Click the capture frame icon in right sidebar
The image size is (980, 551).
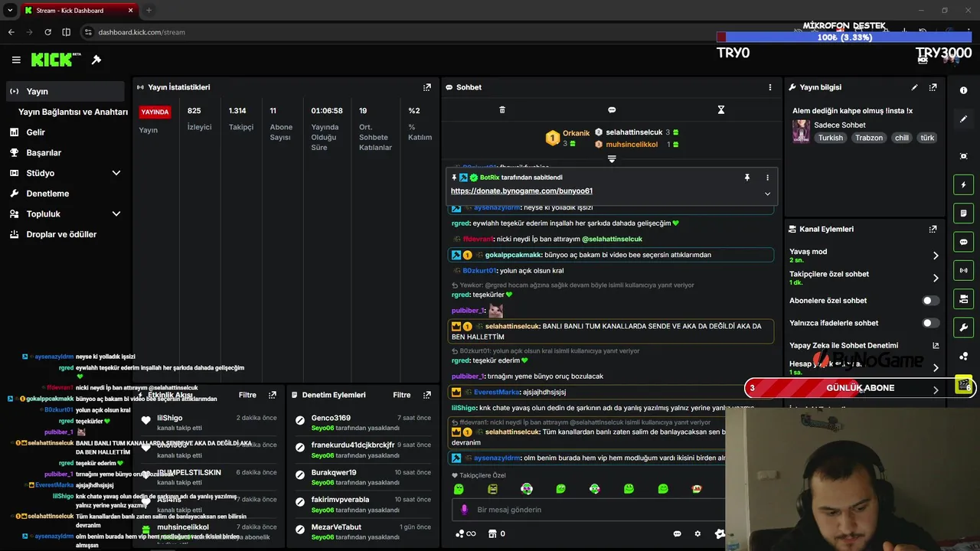964,156
